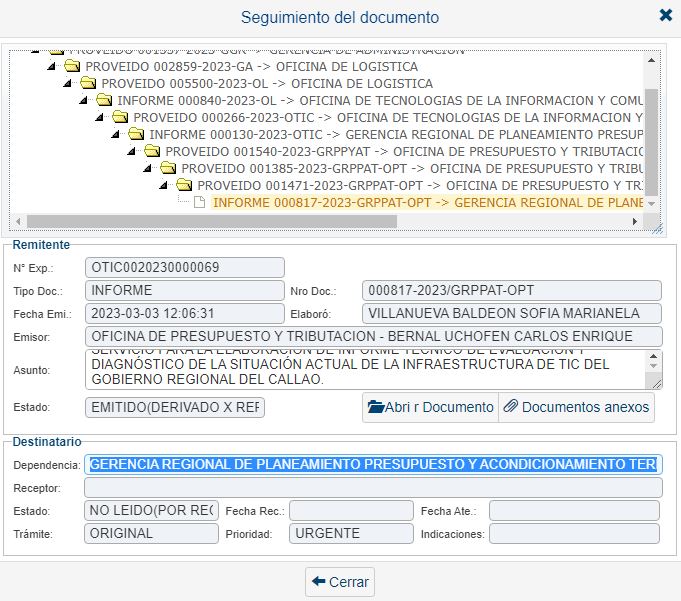
Task: Collapse PROVEIDO 001385-2023-GRPPAT-OPT tree node
Action: pyautogui.click(x=148, y=168)
